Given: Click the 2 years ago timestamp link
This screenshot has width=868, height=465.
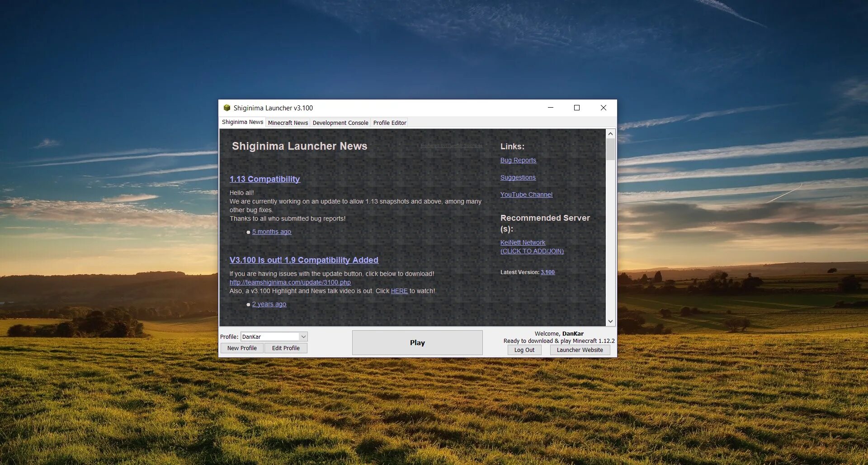Looking at the screenshot, I should (269, 304).
